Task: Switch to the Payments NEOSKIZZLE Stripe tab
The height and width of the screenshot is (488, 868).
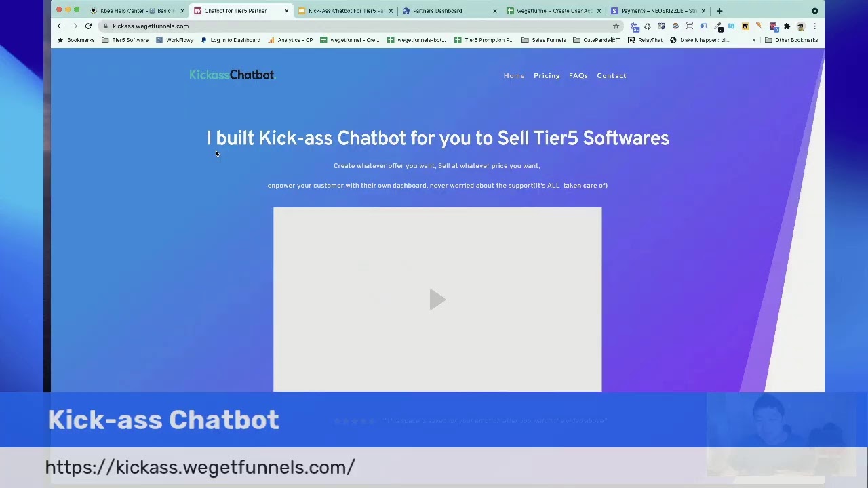Action: [x=658, y=11]
